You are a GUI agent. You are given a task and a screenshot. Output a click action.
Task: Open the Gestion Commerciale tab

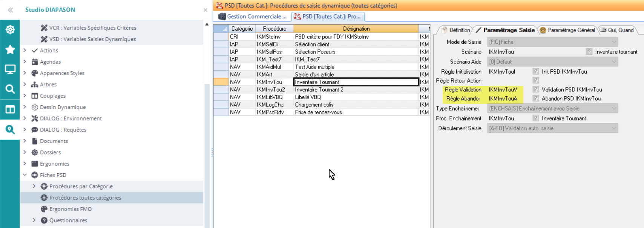253,17
